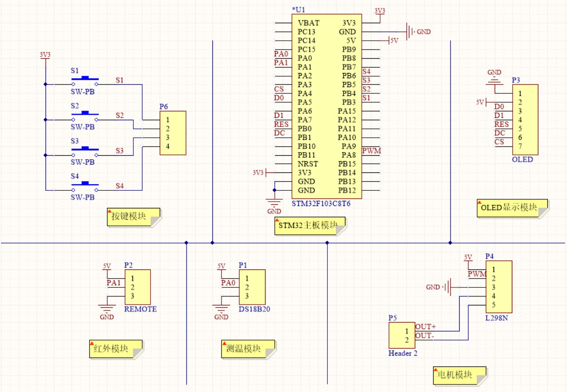567x392 pixels.
Task: Select the red PA0 net label left of U1
Action: point(281,54)
